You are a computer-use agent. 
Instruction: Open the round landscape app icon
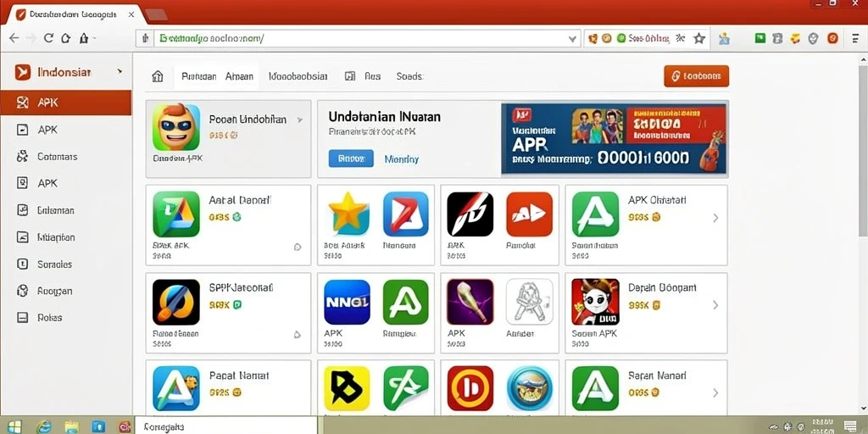529,388
